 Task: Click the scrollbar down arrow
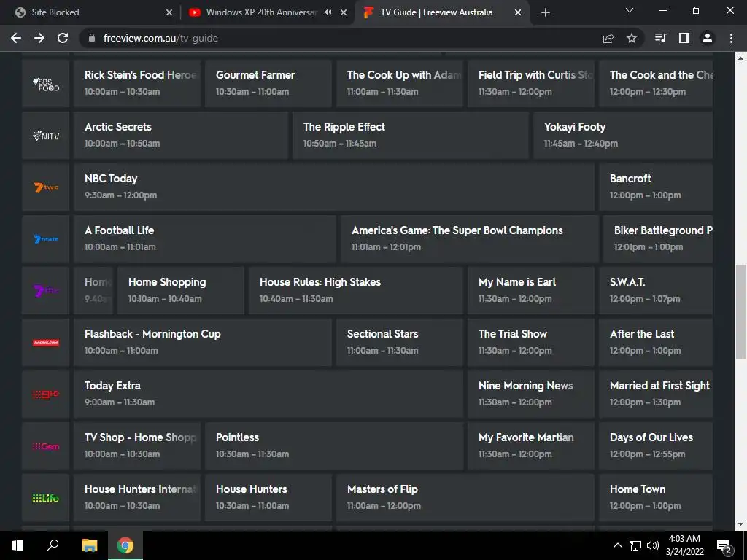[x=741, y=524]
